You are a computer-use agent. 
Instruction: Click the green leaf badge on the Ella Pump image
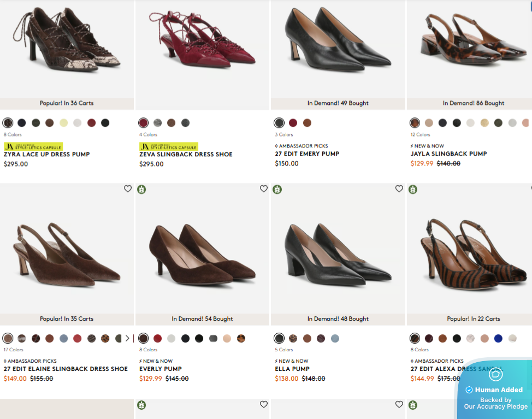[x=277, y=190]
